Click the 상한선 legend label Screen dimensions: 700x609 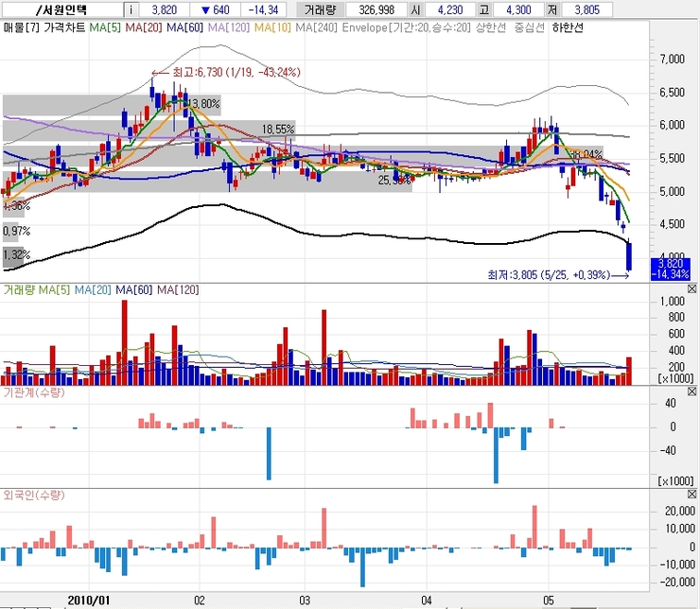(x=491, y=27)
